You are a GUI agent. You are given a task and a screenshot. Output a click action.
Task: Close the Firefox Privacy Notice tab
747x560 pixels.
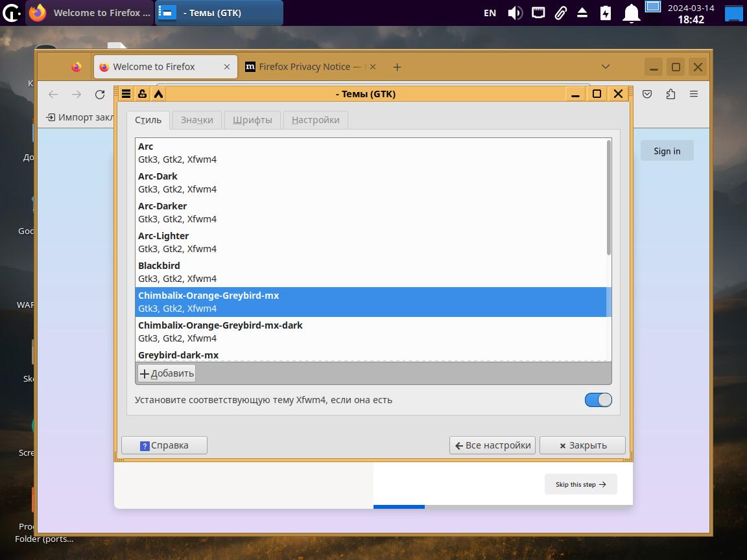[x=373, y=67]
